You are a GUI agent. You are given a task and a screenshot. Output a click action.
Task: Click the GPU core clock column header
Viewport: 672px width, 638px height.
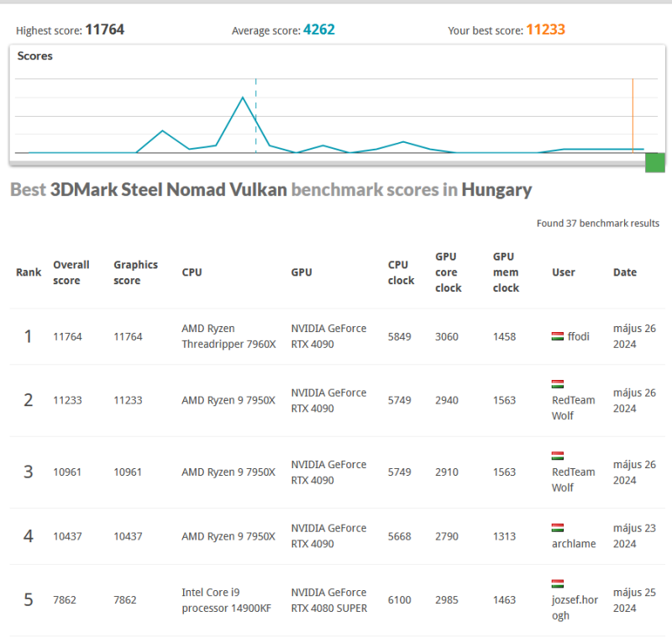(449, 272)
